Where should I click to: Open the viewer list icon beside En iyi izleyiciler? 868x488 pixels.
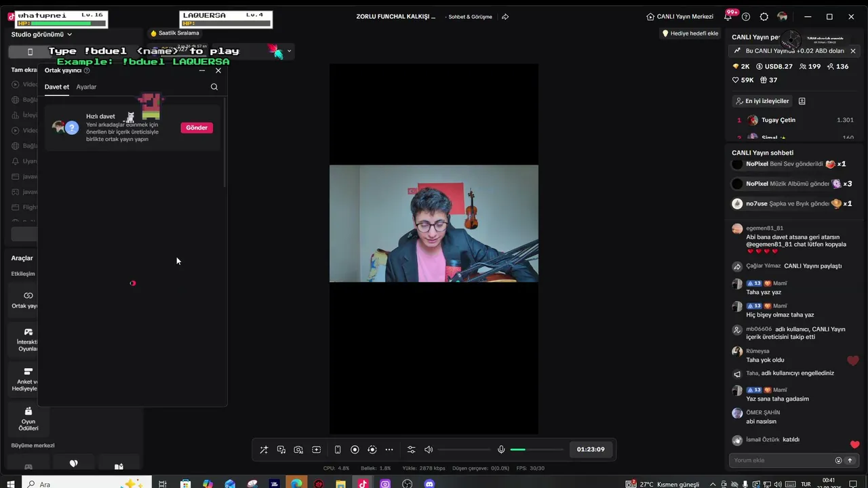tap(802, 101)
